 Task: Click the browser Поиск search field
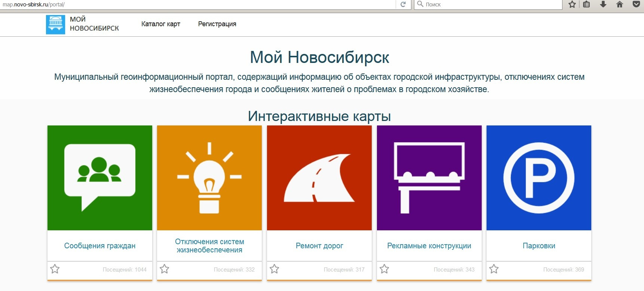(488, 4)
